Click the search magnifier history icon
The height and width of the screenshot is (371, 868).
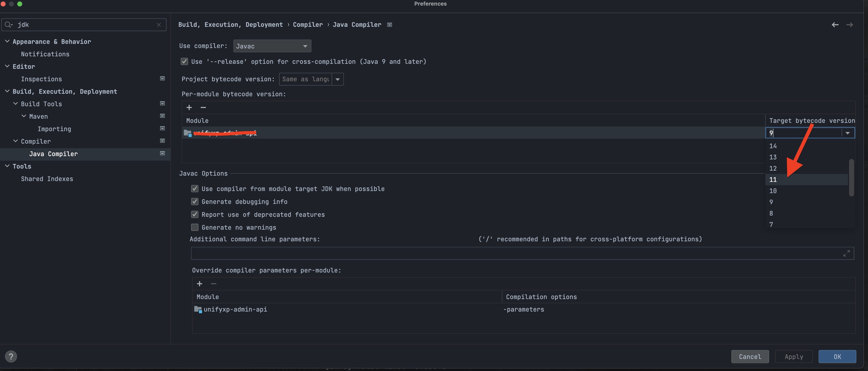pos(9,25)
